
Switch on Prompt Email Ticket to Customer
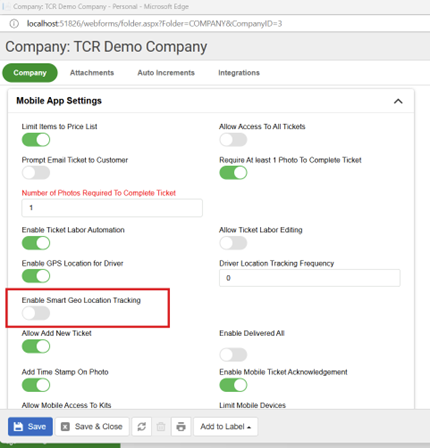pos(36,173)
